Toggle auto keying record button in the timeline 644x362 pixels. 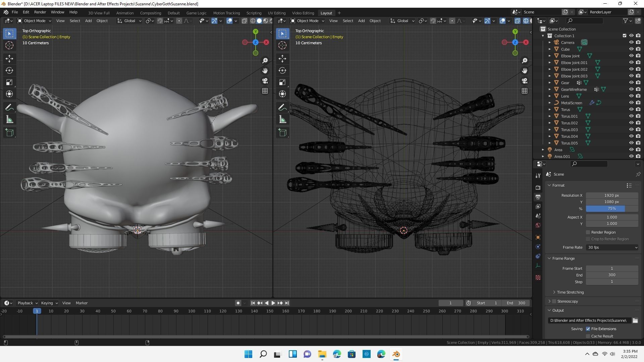(238, 303)
